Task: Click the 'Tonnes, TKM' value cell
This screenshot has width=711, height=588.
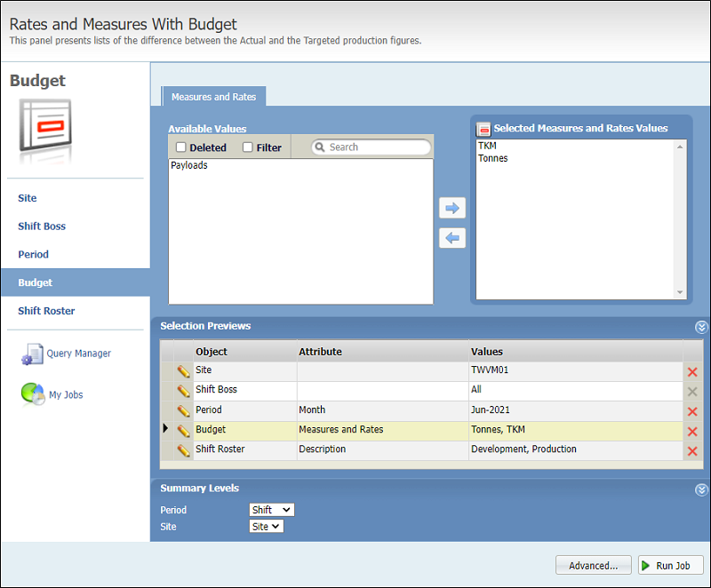Action: 576,431
